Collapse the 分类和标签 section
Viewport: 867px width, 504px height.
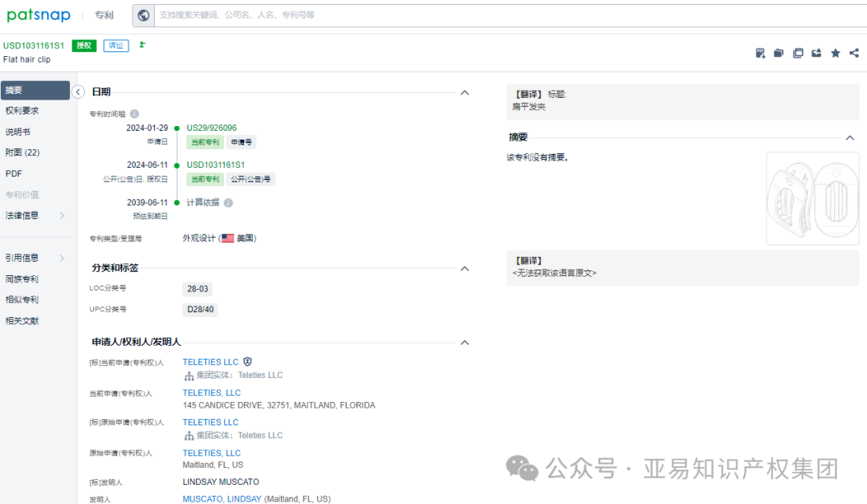[465, 269]
